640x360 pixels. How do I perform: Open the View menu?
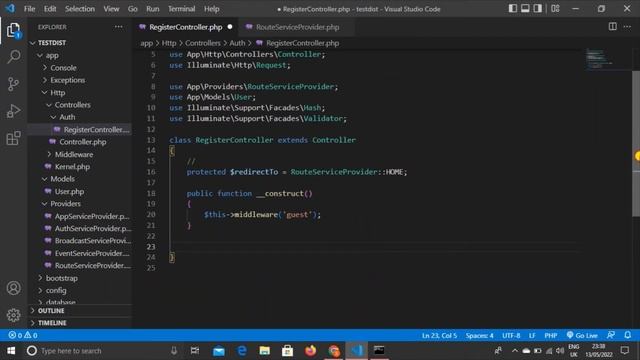tap(111, 9)
